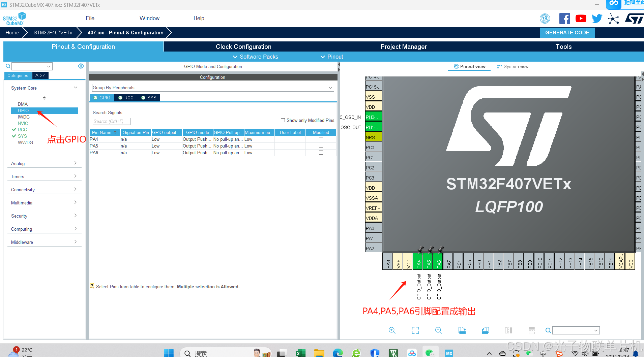Open the Window menu

click(149, 18)
